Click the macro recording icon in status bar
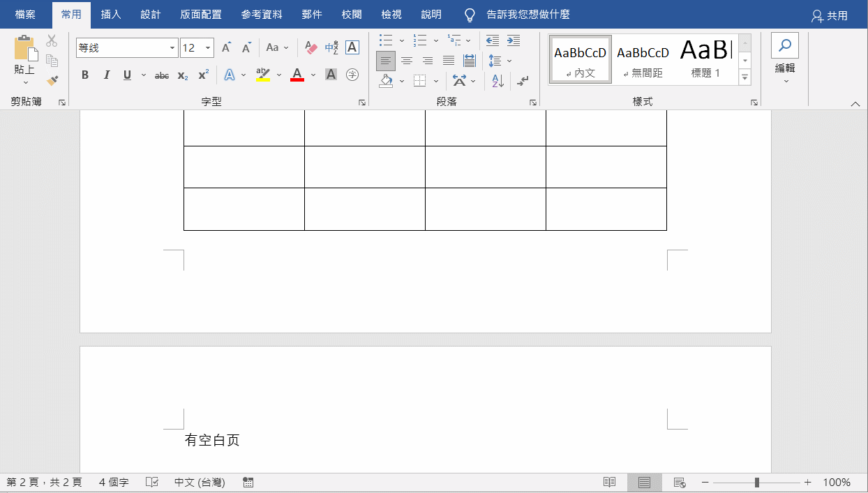The width and height of the screenshot is (868, 493). (248, 483)
